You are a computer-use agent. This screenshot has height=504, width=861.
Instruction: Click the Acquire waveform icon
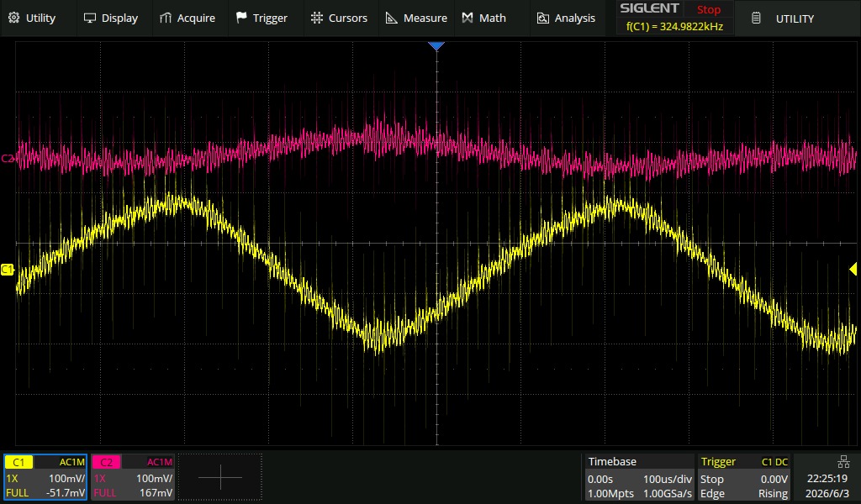point(166,18)
